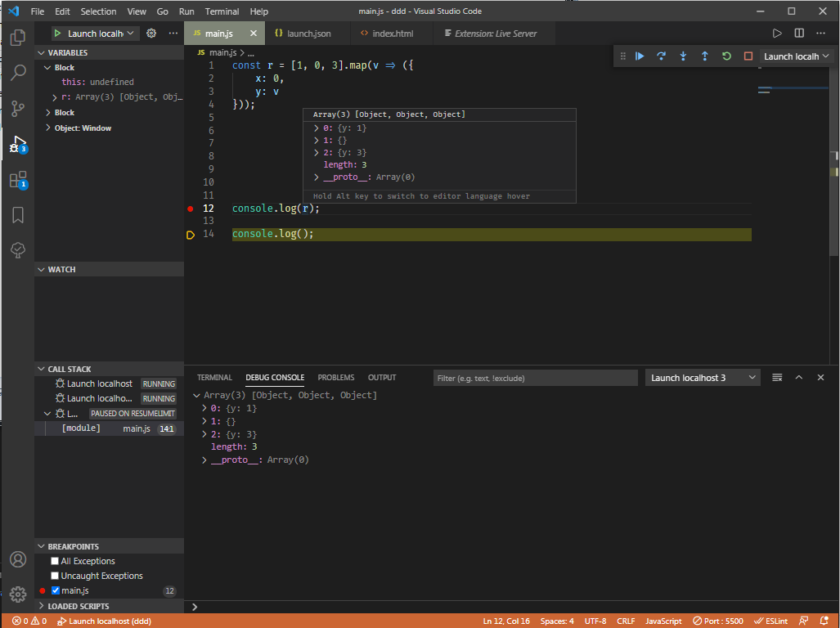Open the Accounts menu icon

(18, 559)
